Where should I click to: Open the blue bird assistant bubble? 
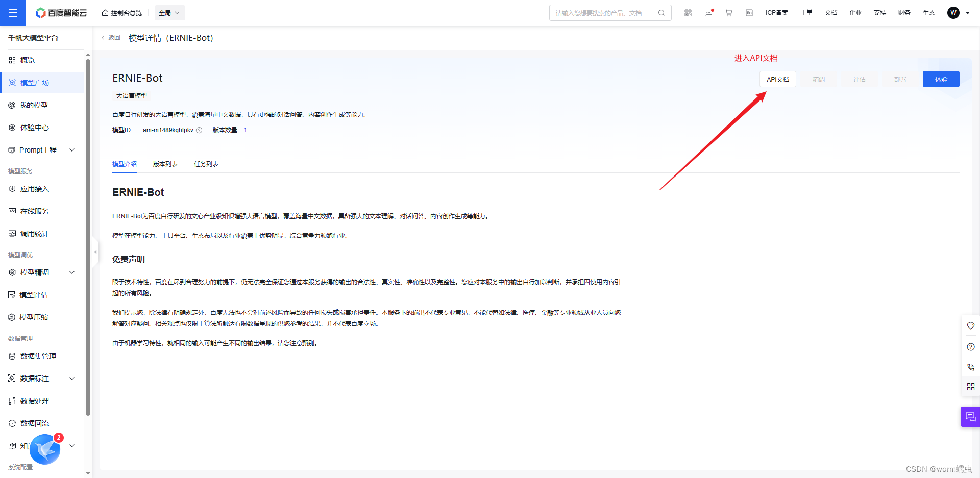(x=45, y=449)
